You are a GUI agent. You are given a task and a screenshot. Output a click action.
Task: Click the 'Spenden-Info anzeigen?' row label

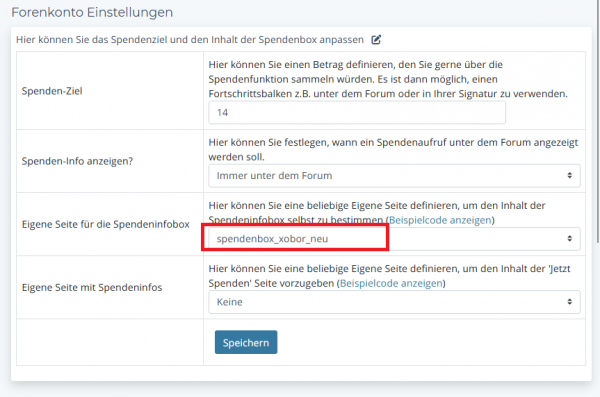(77, 161)
